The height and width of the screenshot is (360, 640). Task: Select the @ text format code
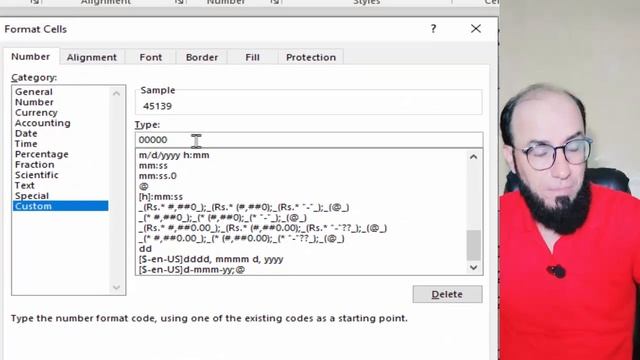pyautogui.click(x=144, y=187)
